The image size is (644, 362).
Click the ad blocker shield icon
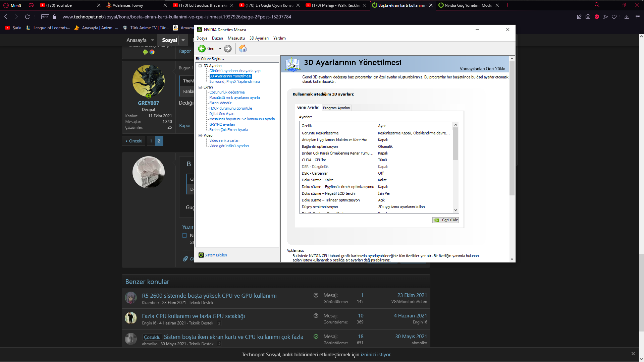[597, 17]
